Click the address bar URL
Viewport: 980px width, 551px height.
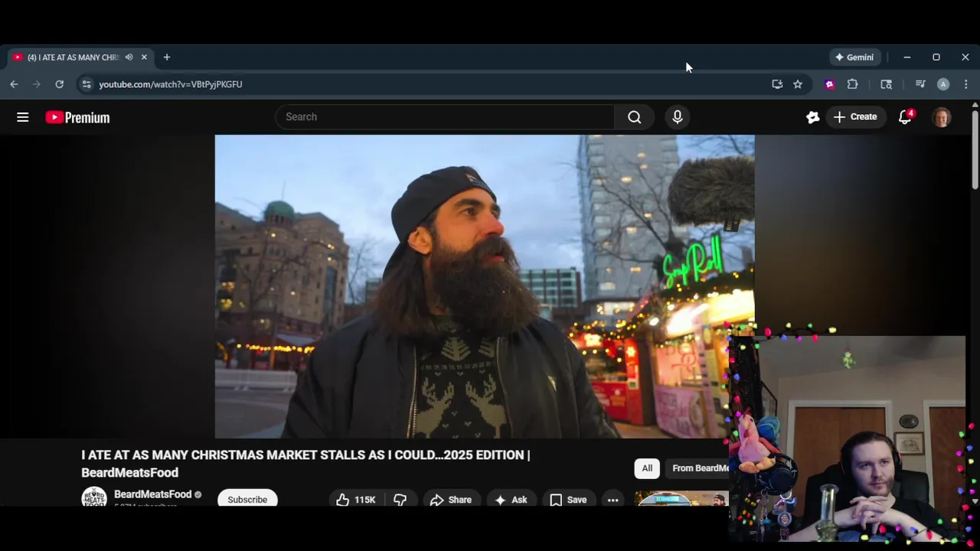(x=170, y=84)
